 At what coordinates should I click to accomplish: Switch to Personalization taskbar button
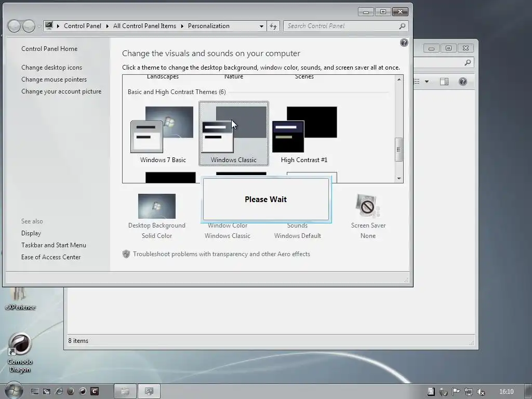(149, 391)
